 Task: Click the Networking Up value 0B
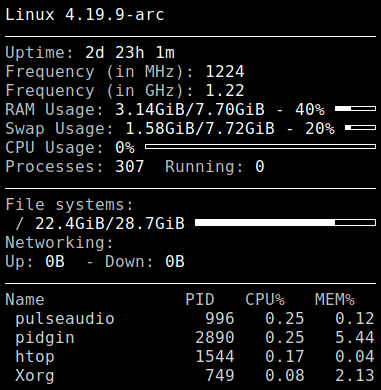click(x=55, y=261)
